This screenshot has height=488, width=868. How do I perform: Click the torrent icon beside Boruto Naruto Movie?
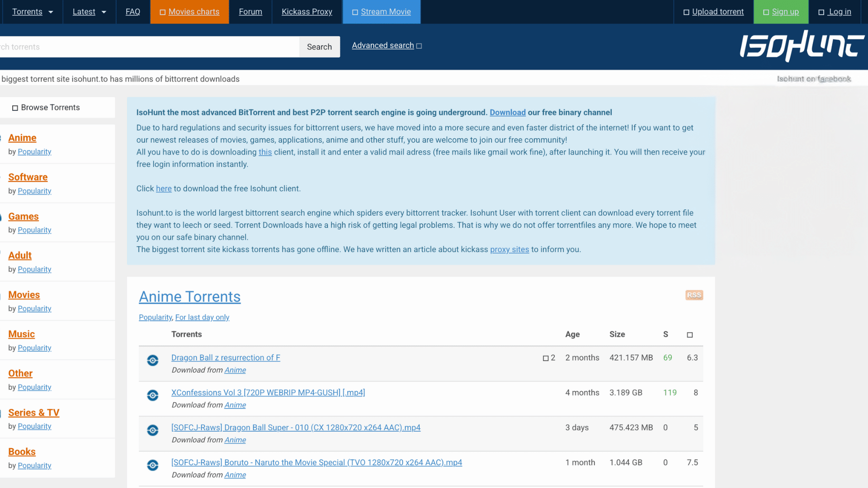[x=153, y=465]
